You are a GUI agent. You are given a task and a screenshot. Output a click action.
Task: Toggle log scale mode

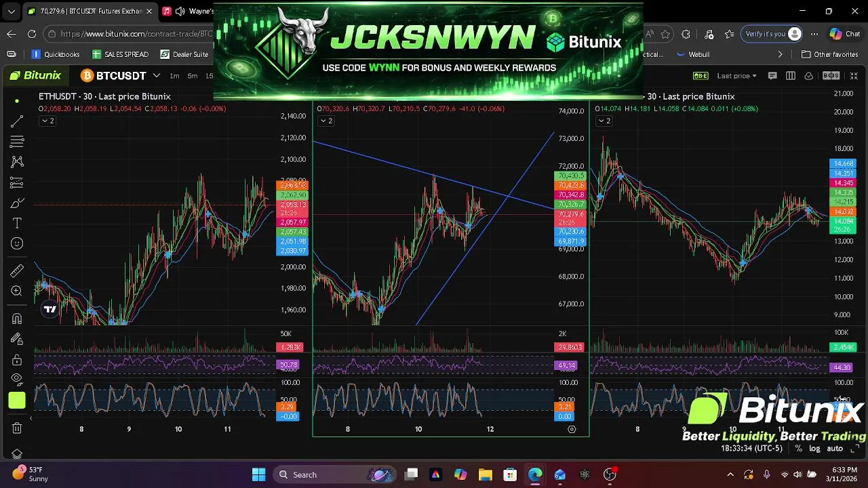pyautogui.click(x=814, y=449)
